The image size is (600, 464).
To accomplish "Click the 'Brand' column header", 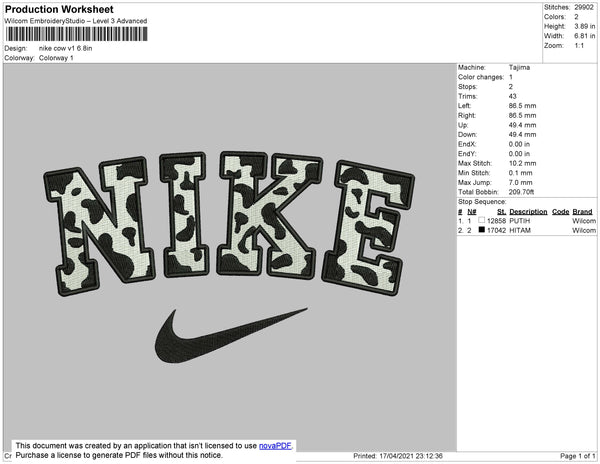I will tap(582, 212).
